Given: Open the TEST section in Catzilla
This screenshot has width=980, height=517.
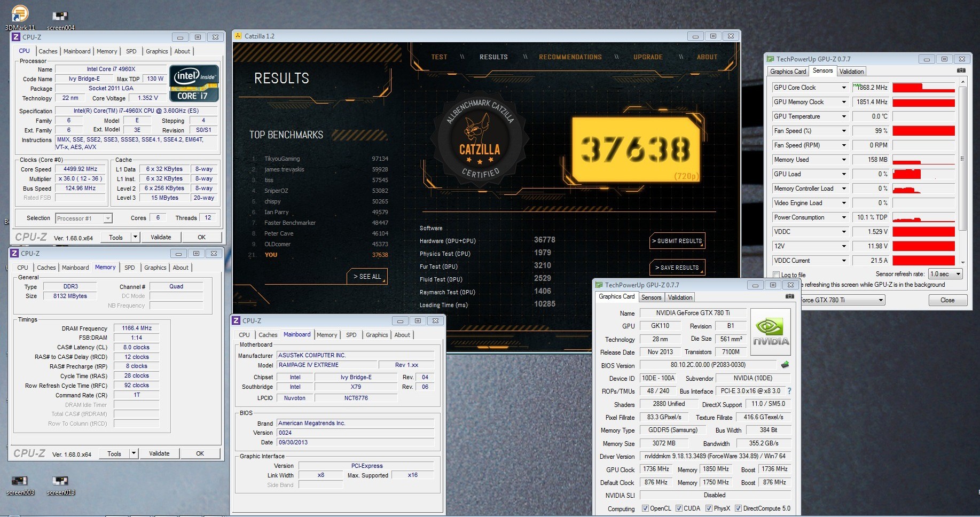Looking at the screenshot, I should tap(439, 57).
